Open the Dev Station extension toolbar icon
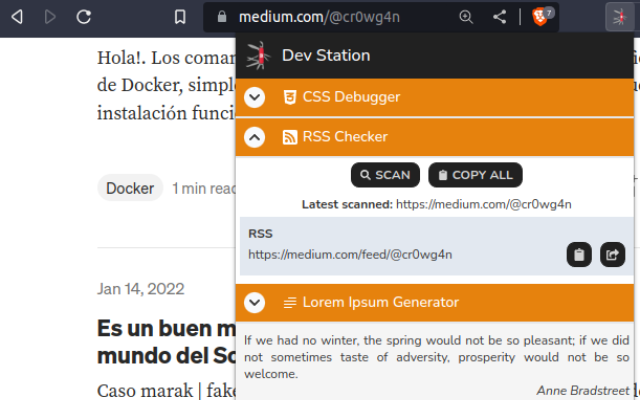640x400 pixels. pos(620,17)
